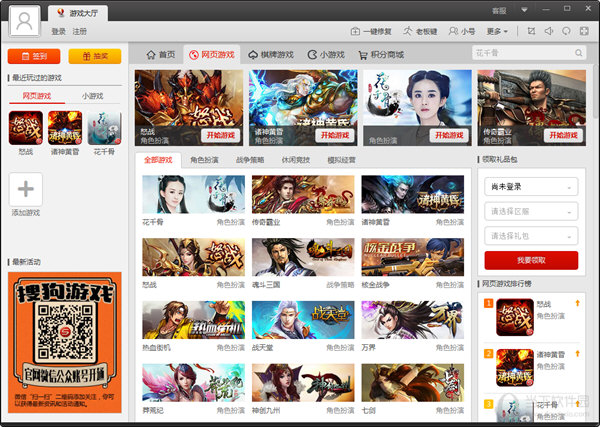Click 客服 customer service in title bar
Screen dimensions: 600x427
499,11
